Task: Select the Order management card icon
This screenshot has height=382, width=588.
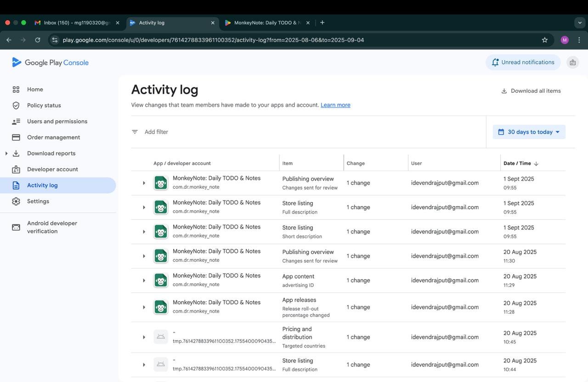Action: tap(16, 137)
